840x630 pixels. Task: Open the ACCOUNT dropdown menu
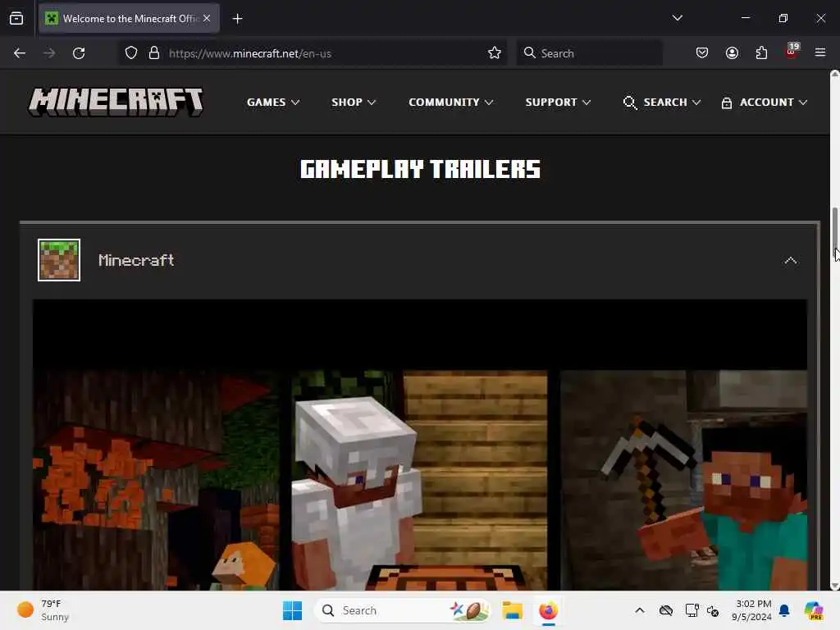[x=764, y=102]
